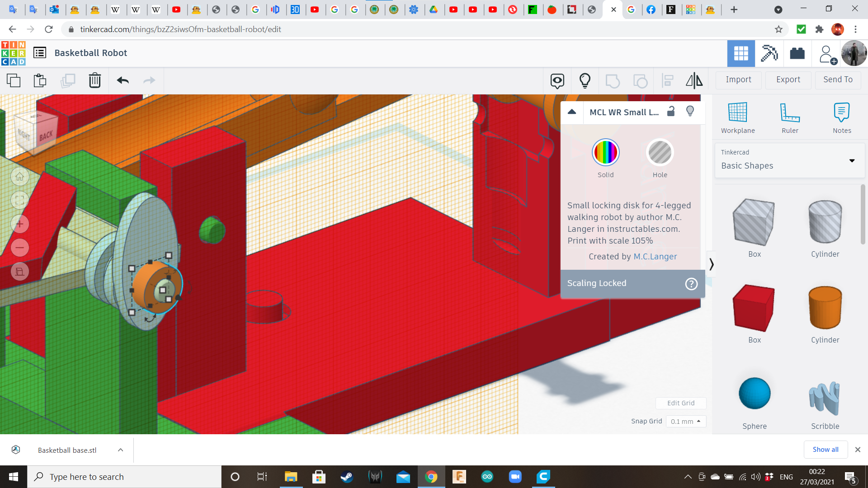The image size is (868, 488).
Task: Select the Ruler tool
Action: tap(790, 117)
